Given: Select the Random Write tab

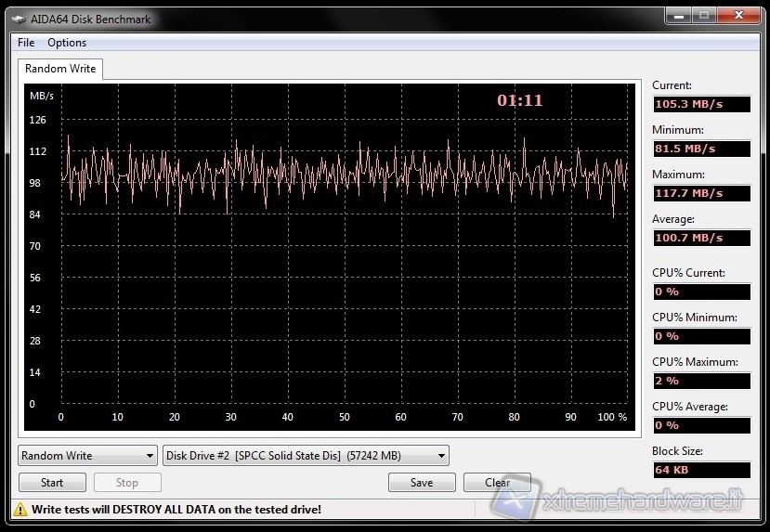Looking at the screenshot, I should (60, 69).
